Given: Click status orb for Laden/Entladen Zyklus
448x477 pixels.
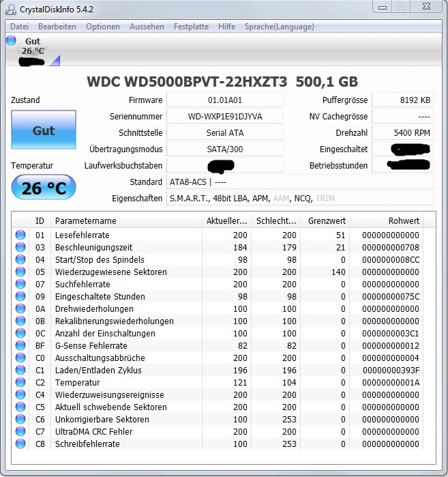Looking at the screenshot, I should [20, 370].
